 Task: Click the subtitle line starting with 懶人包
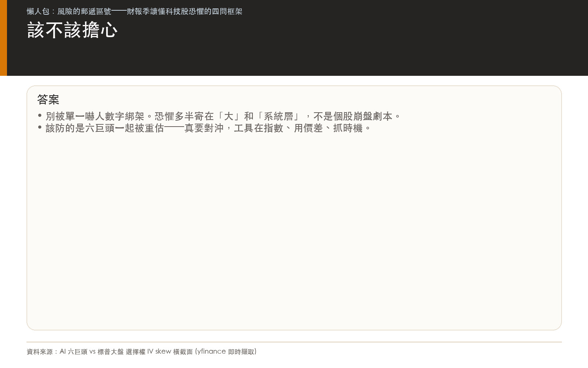tap(135, 11)
